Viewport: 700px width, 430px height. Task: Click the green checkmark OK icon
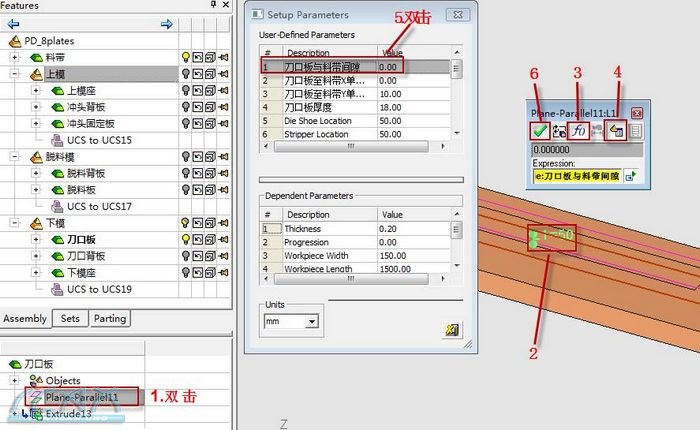pos(538,131)
